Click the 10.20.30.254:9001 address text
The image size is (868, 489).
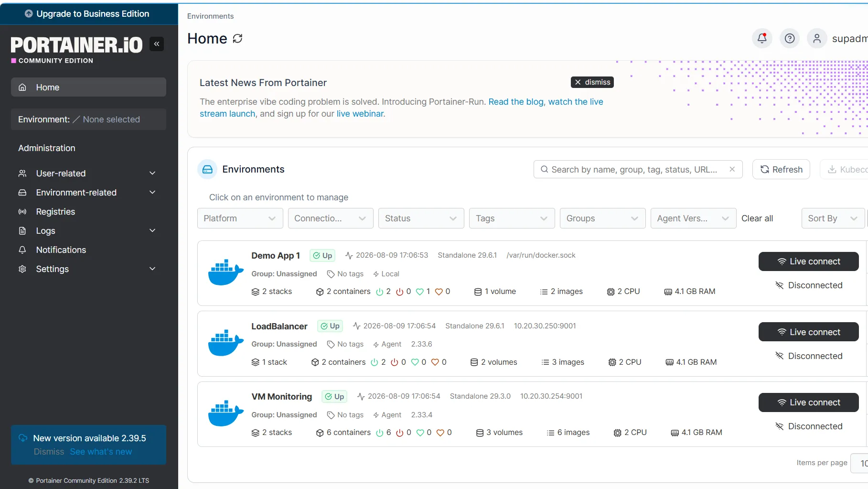tap(551, 396)
